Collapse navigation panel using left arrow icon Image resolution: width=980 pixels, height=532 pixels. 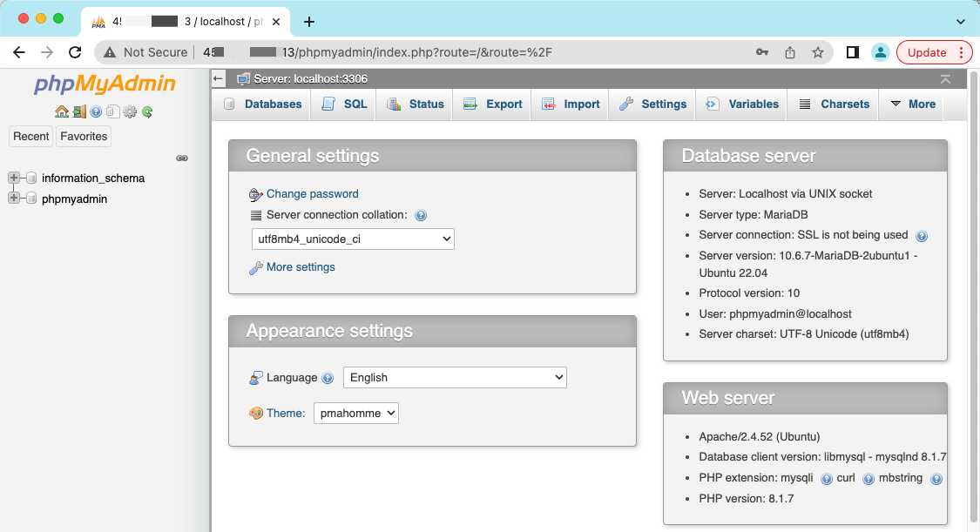pyautogui.click(x=218, y=78)
